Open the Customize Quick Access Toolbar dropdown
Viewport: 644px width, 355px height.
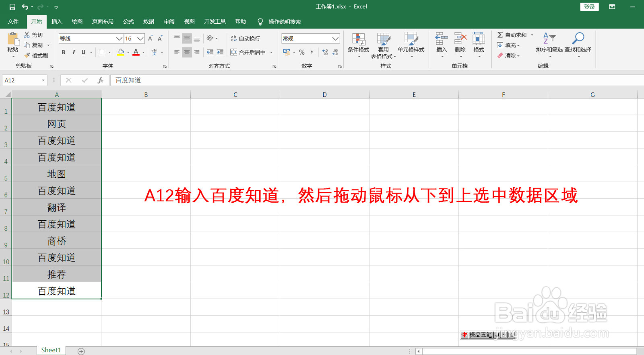click(56, 7)
